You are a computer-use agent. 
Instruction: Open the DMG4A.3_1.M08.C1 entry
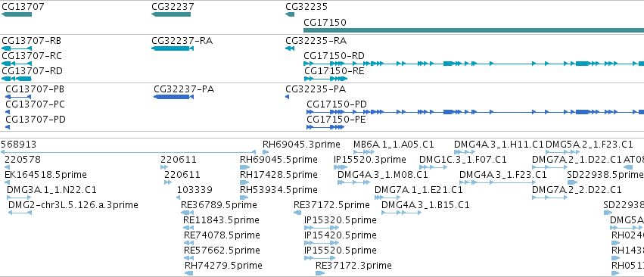(x=383, y=175)
